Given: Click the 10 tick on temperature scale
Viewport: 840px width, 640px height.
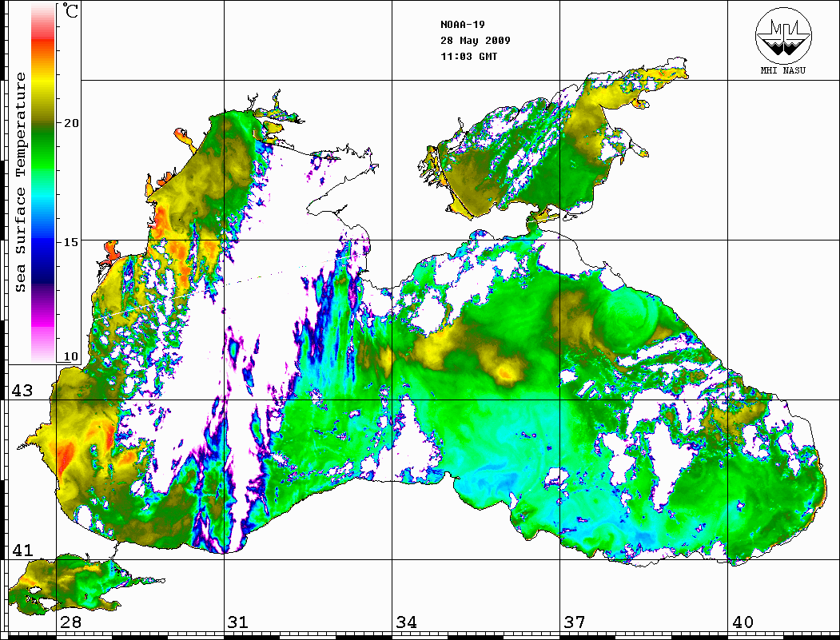Looking at the screenshot, I should pyautogui.click(x=70, y=356).
